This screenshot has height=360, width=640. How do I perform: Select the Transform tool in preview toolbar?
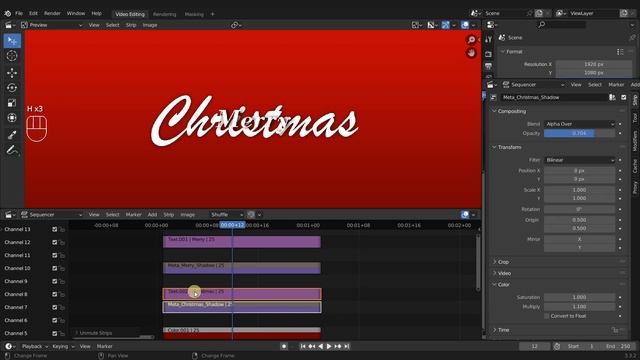point(12,118)
